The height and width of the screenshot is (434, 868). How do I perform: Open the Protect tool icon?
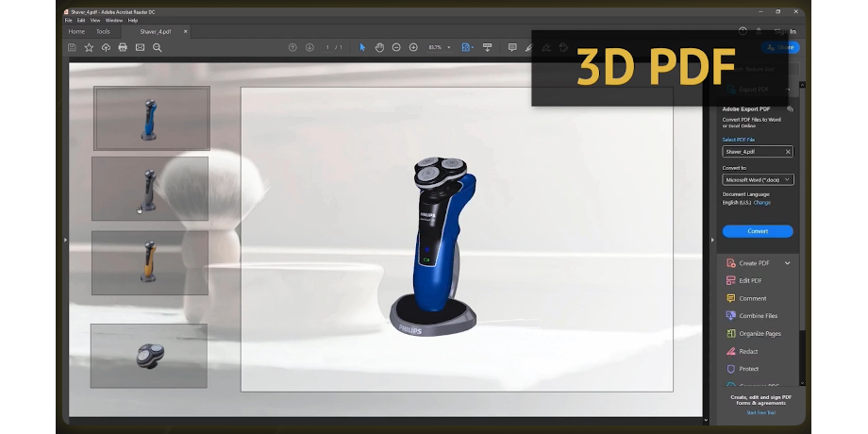pyautogui.click(x=730, y=369)
